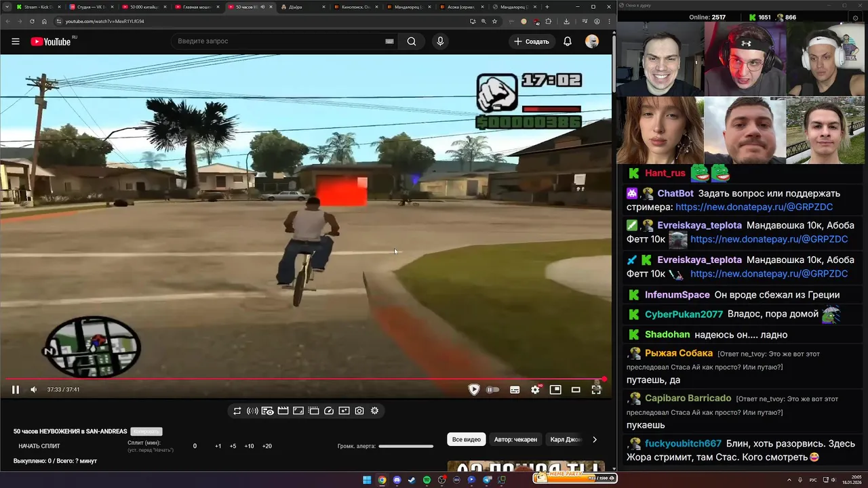This screenshot has height=488, width=868.
Task: Go to the YouTube home logo
Action: click(x=51, y=41)
